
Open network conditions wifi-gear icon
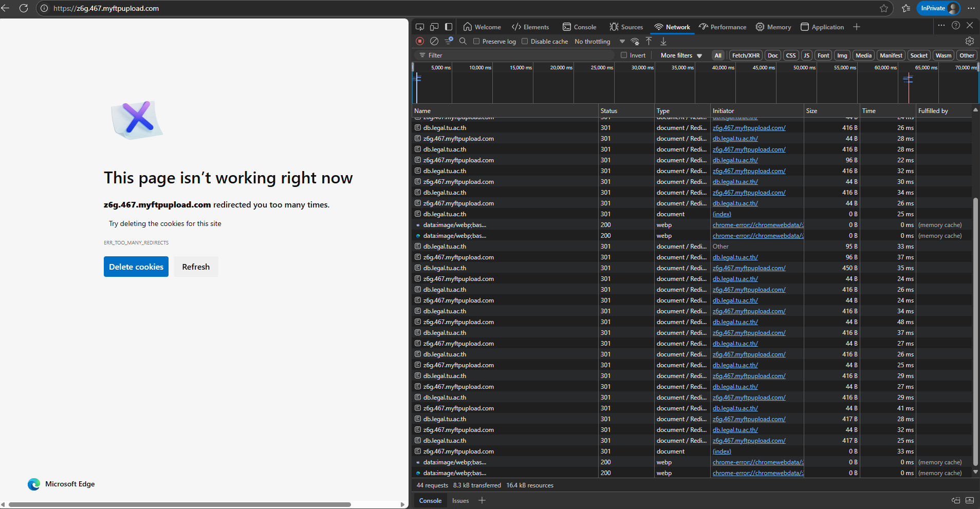[x=635, y=41]
